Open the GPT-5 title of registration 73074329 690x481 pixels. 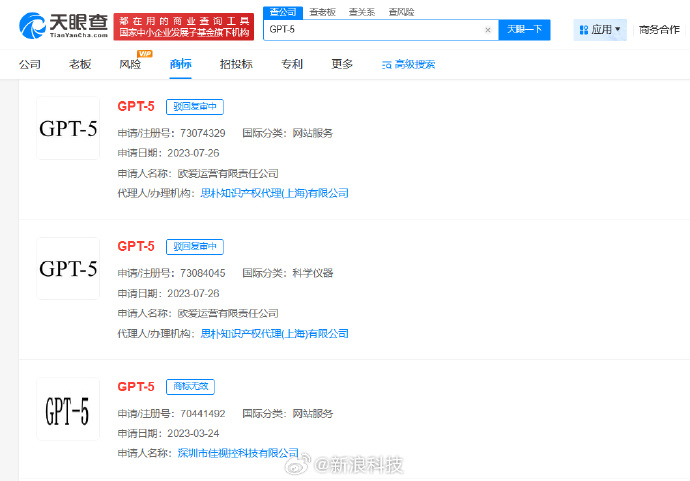pos(136,106)
